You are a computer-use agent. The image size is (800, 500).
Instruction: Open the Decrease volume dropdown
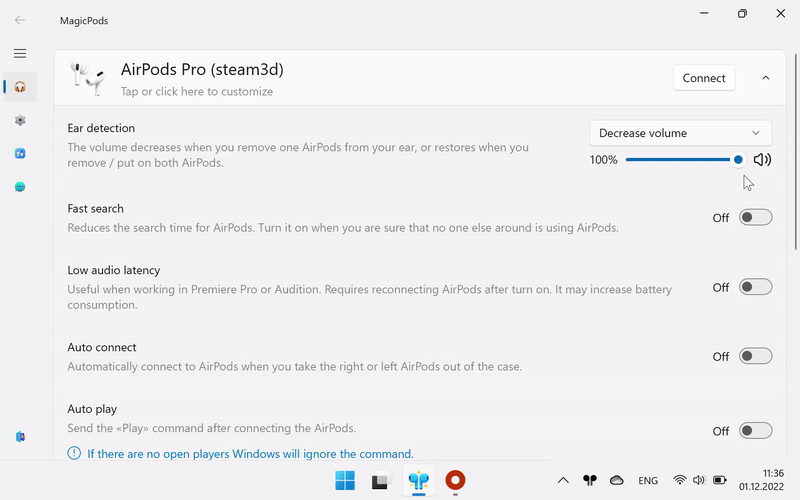[680, 133]
